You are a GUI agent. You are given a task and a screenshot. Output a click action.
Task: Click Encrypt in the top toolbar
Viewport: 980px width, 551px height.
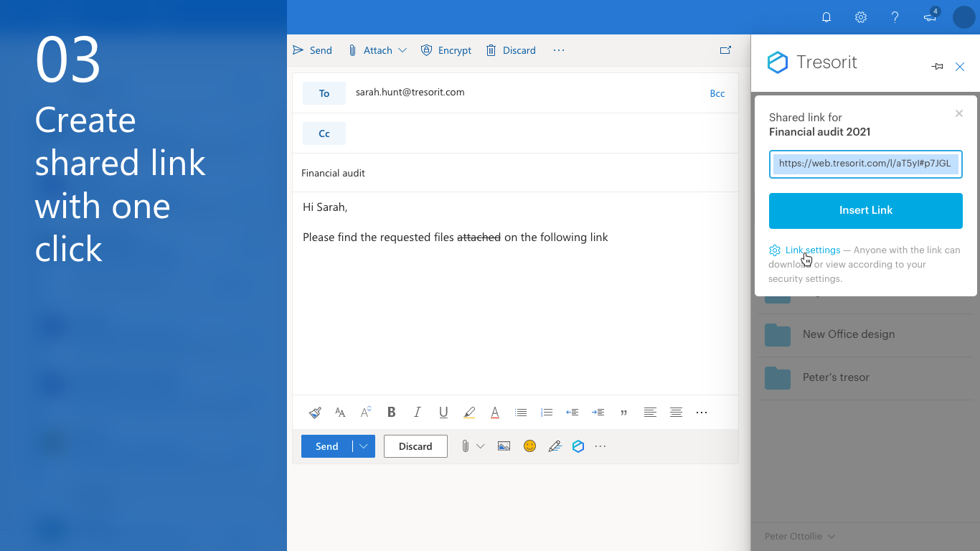point(446,50)
